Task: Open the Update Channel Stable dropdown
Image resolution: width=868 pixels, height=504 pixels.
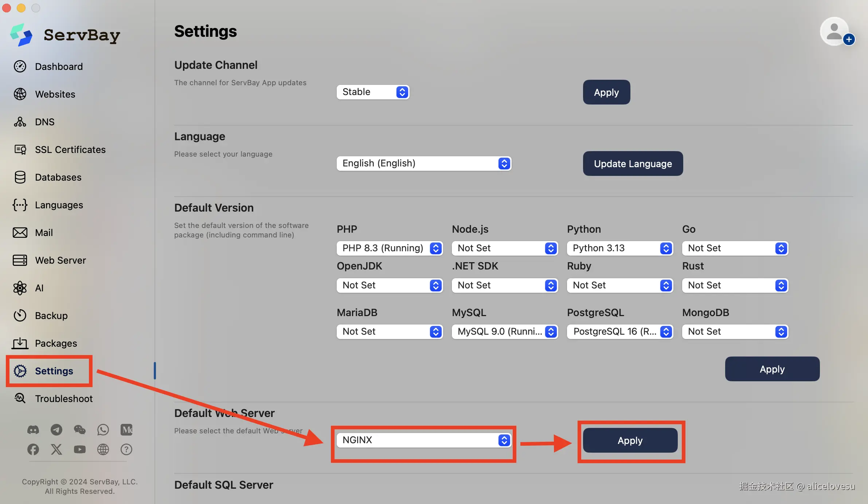Action: tap(373, 92)
